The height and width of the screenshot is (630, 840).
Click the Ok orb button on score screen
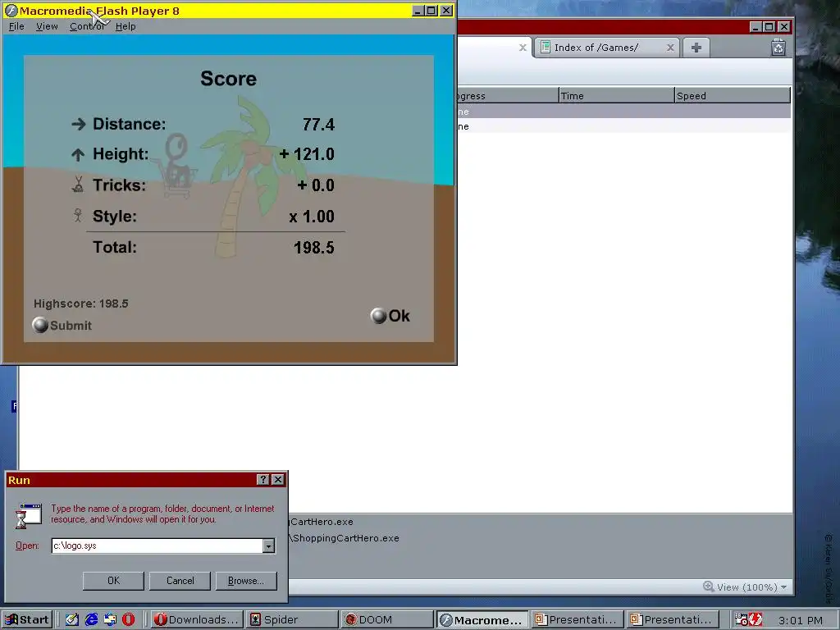[378, 316]
